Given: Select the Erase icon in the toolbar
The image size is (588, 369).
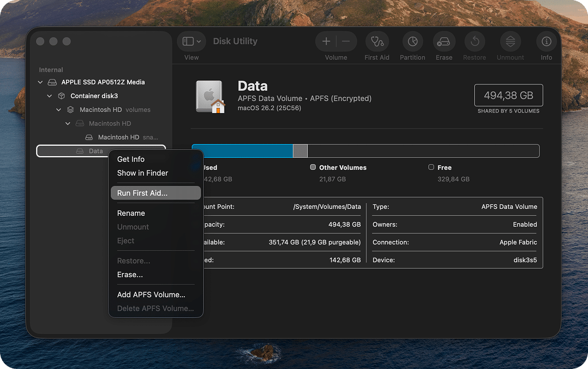Looking at the screenshot, I should click(444, 41).
